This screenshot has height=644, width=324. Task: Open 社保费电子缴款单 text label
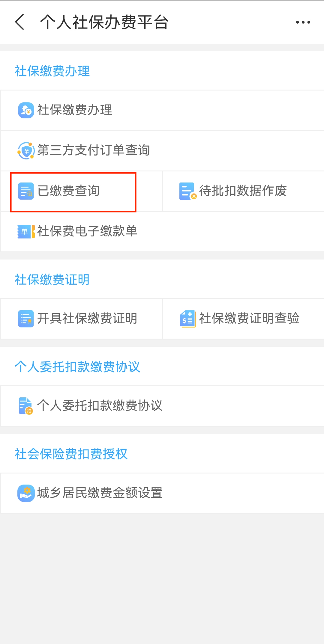pyautogui.click(x=87, y=231)
